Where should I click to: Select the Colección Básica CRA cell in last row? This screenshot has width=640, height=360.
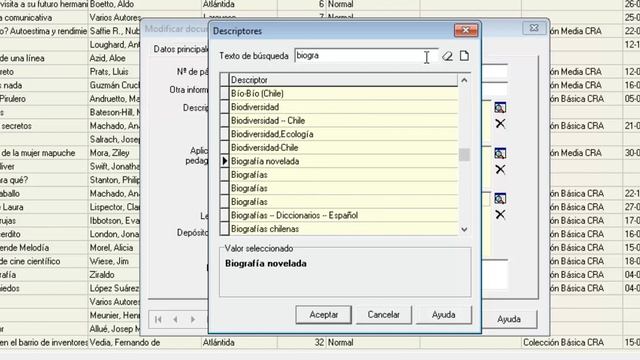tap(572, 342)
